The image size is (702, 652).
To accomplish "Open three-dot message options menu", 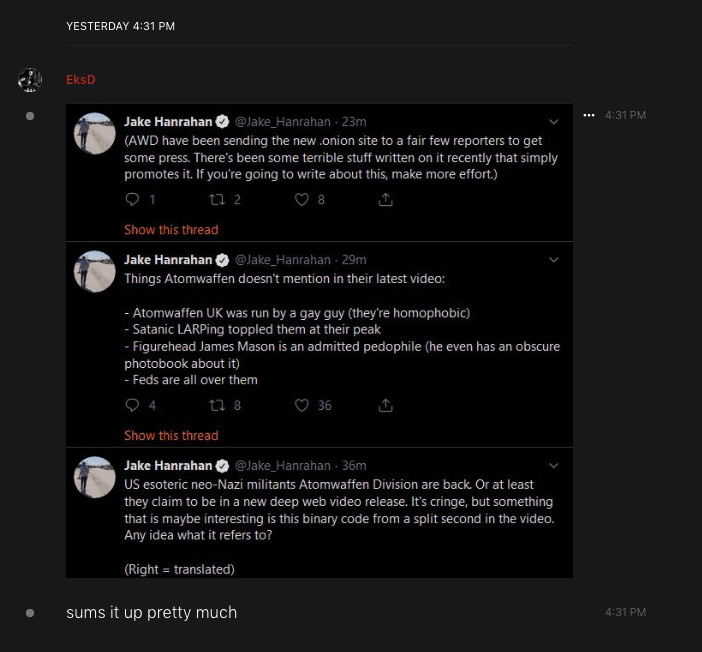I will tap(589, 115).
